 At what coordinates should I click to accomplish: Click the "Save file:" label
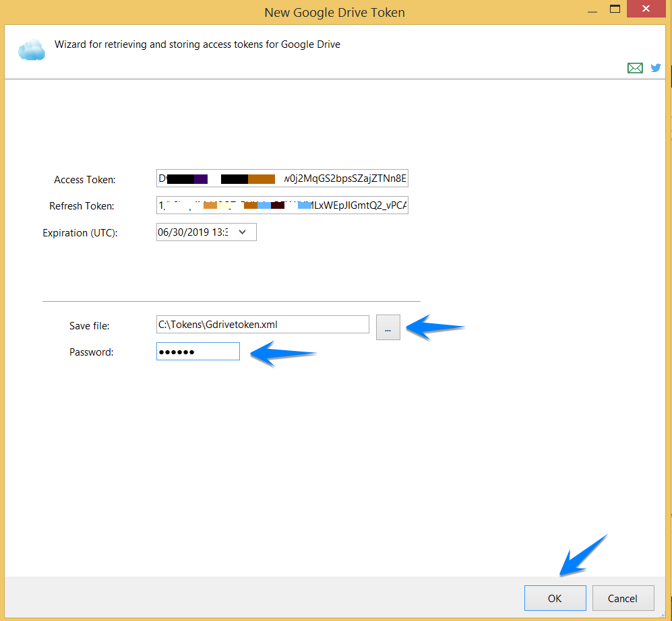pos(89,326)
